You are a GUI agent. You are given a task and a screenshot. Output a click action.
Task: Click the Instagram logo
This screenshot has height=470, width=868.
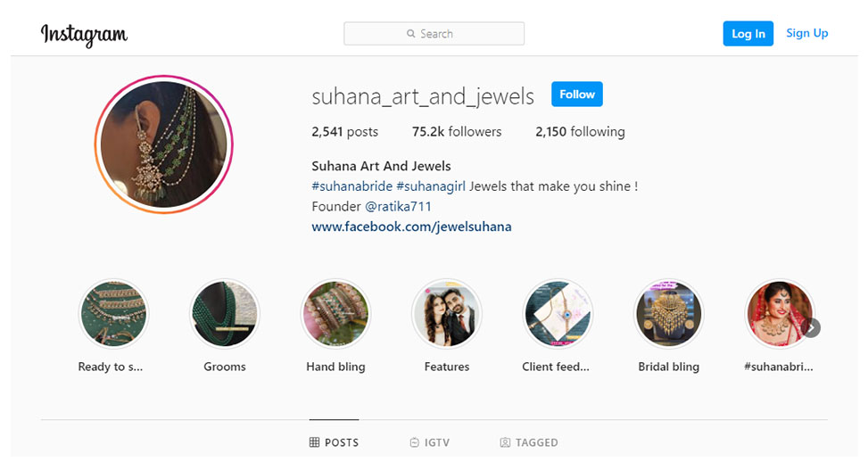84,34
